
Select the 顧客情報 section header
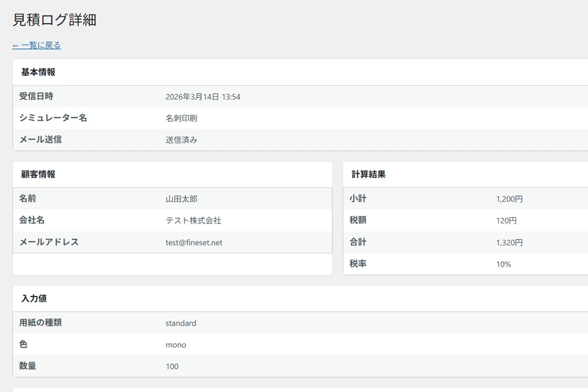click(x=38, y=175)
